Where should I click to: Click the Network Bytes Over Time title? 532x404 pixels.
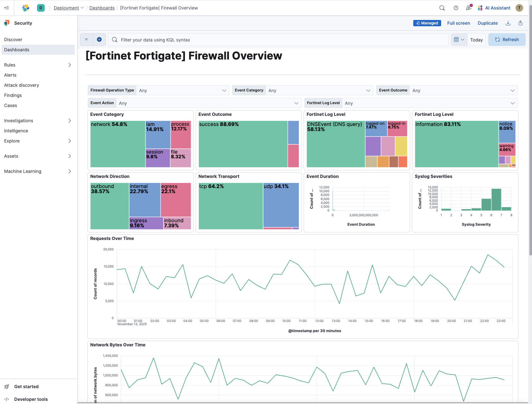pyautogui.click(x=118, y=345)
